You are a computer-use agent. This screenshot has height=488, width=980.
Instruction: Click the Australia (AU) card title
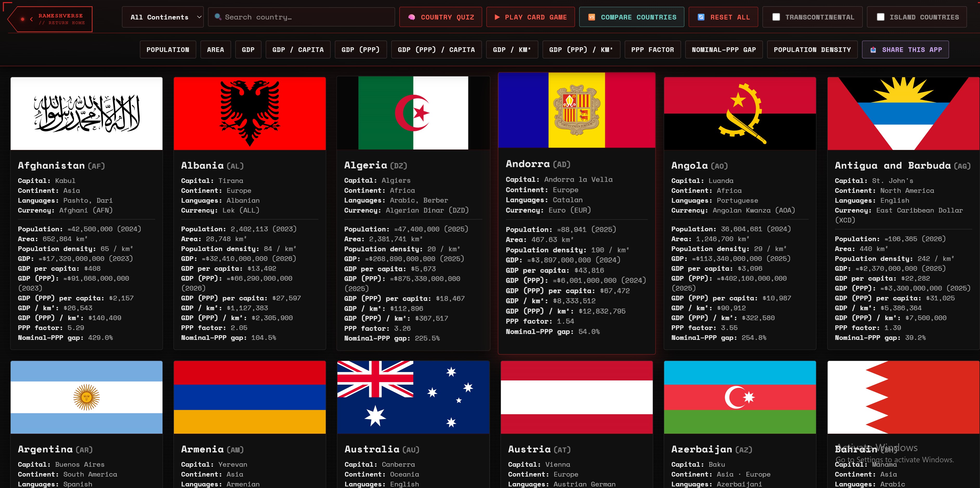coord(382,449)
